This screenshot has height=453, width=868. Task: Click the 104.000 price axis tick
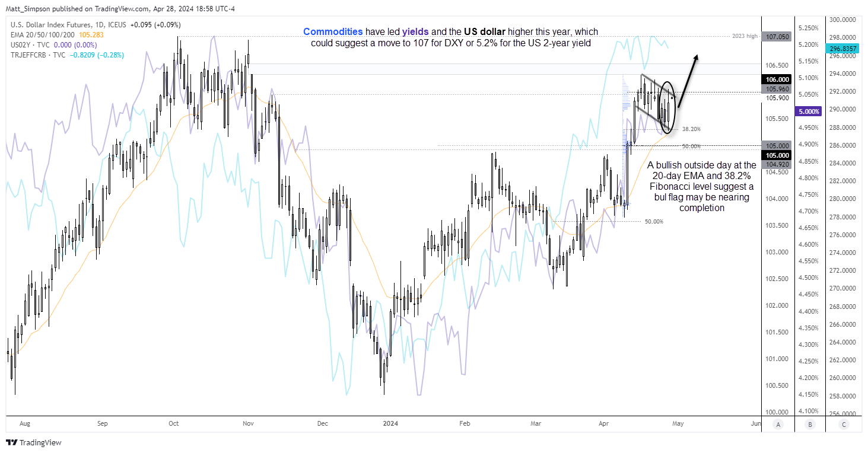(x=777, y=199)
